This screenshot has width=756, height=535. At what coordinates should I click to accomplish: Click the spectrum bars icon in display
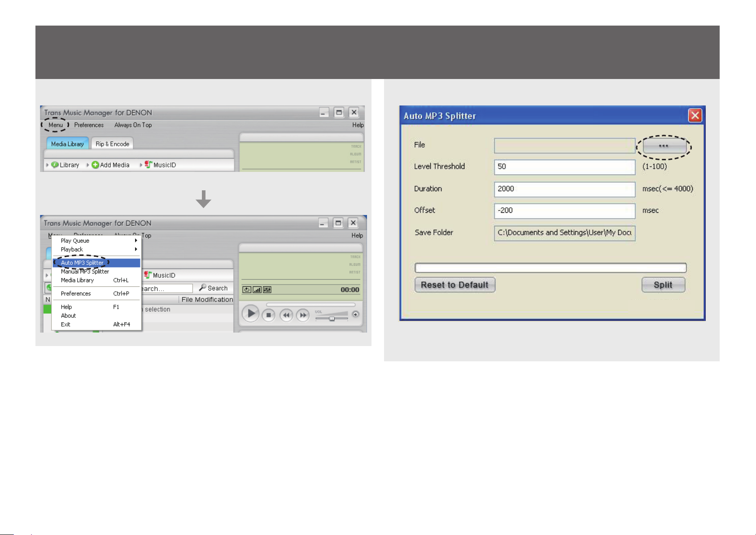[257, 290]
